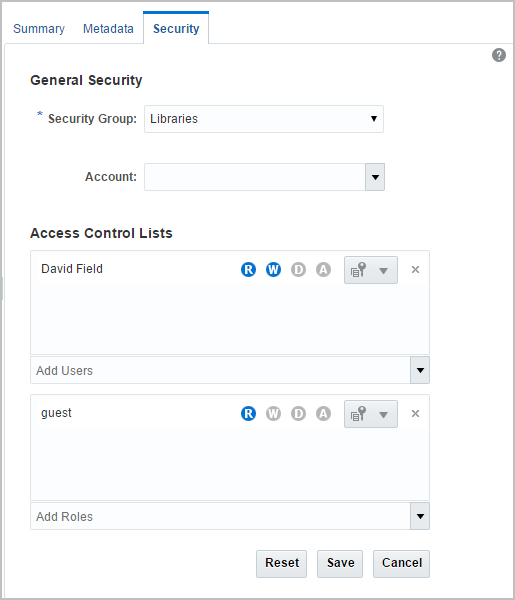Toggle Admin permission for David Field

click(x=323, y=270)
